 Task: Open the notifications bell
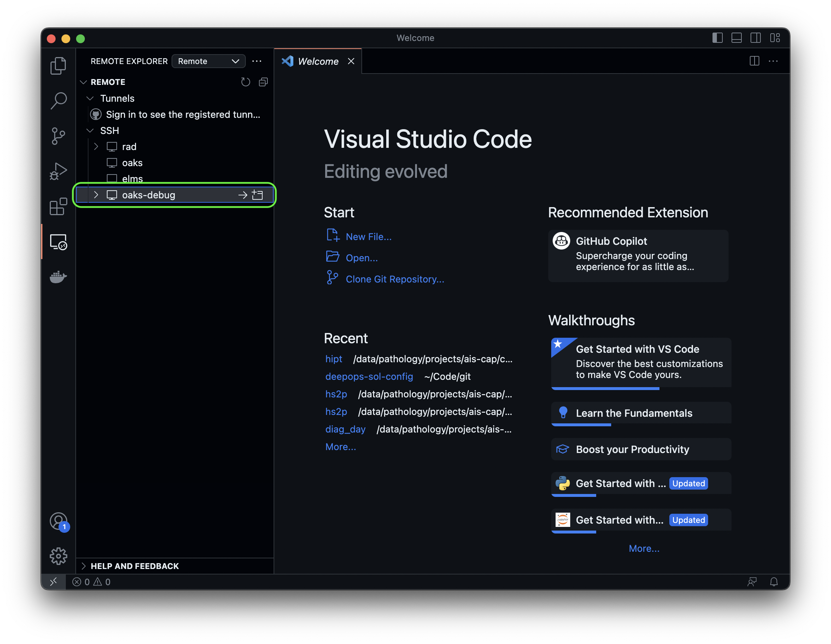pos(774,581)
